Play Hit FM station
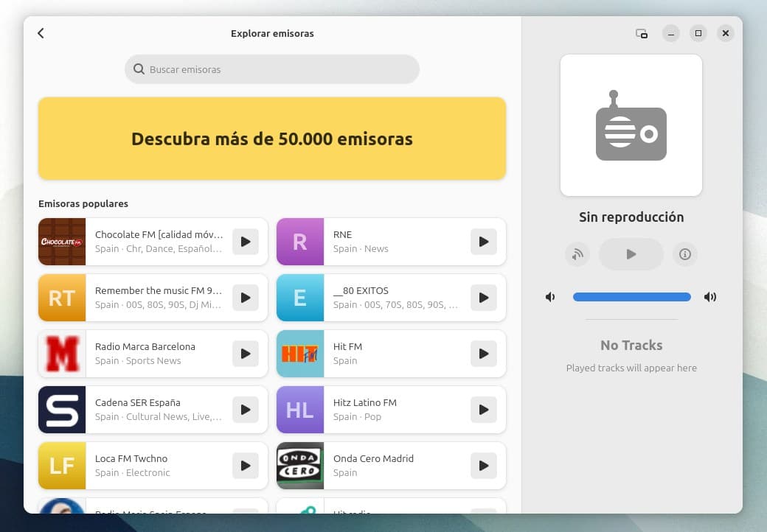The width and height of the screenshot is (767, 532). click(x=484, y=354)
